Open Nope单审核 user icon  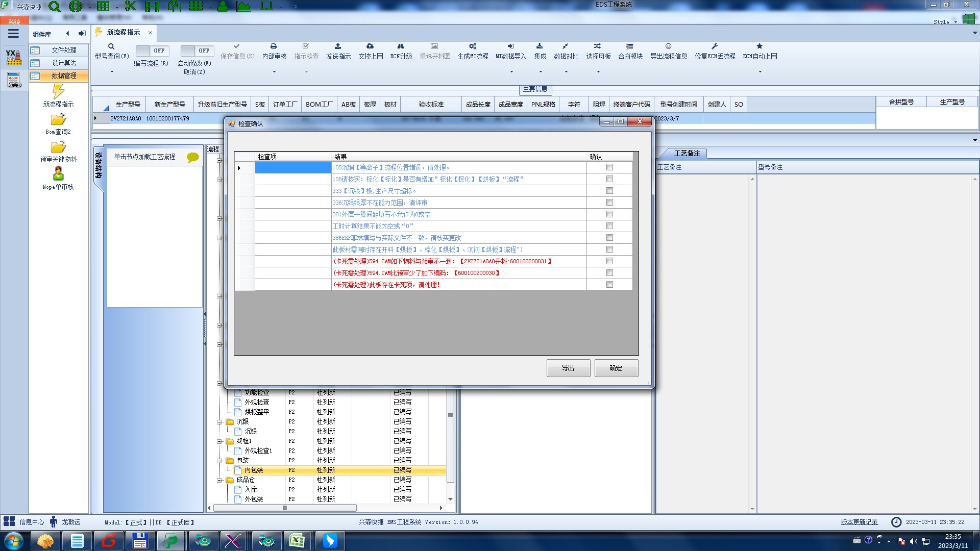pos(58,174)
